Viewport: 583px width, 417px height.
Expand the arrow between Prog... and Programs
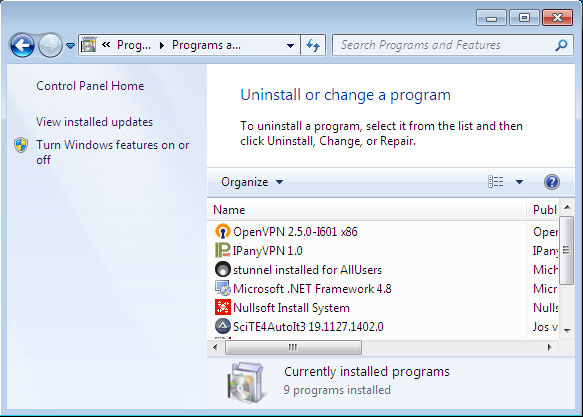[162, 45]
